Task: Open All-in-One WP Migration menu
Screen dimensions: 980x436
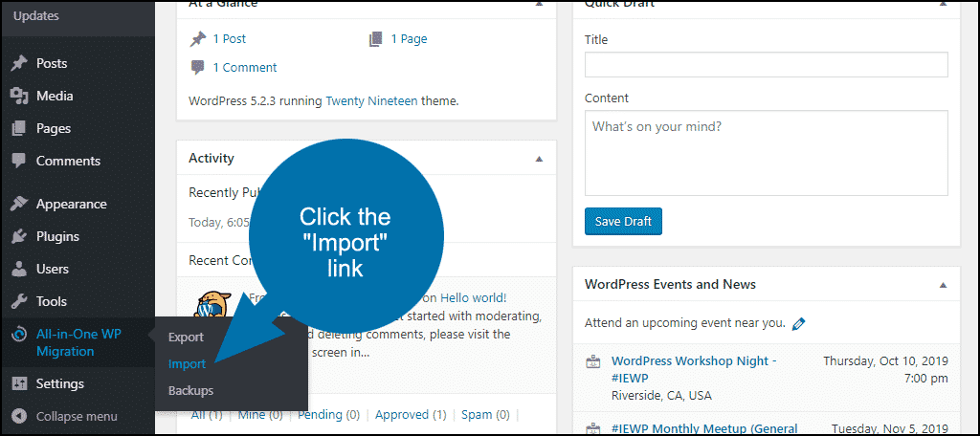Action: (78, 342)
